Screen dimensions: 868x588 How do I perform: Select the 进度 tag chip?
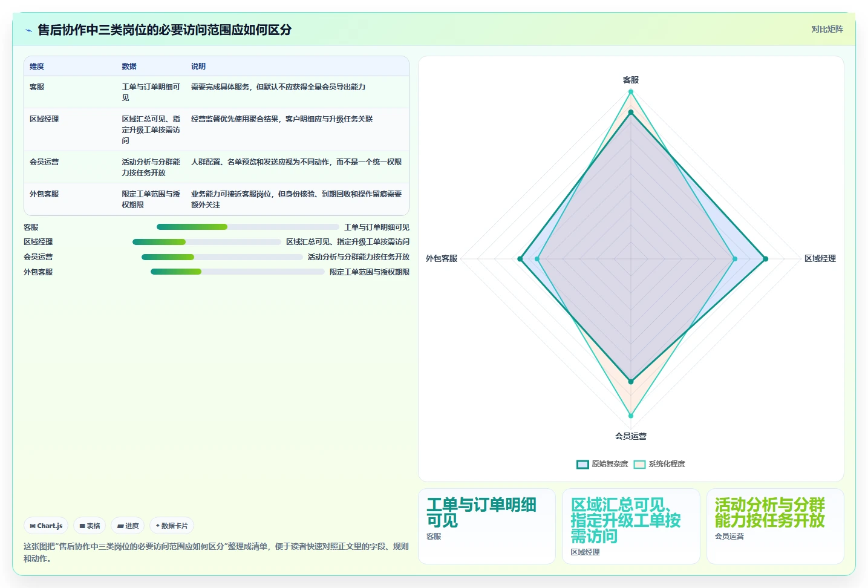point(128,526)
